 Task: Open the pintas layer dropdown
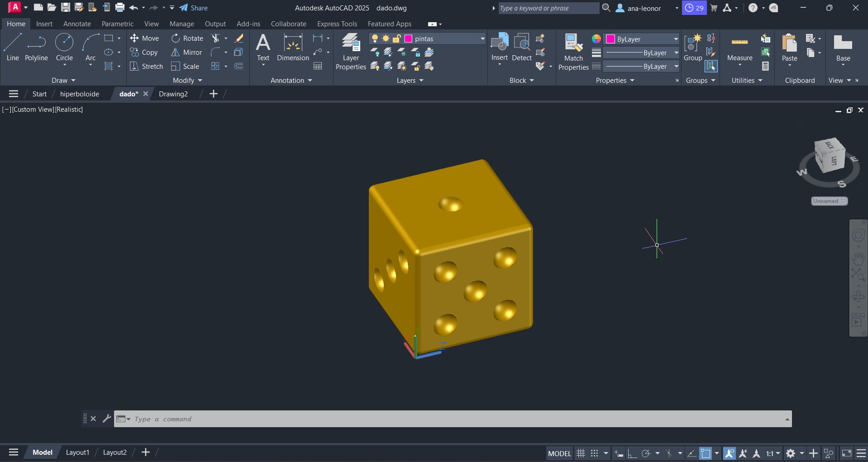click(482, 39)
